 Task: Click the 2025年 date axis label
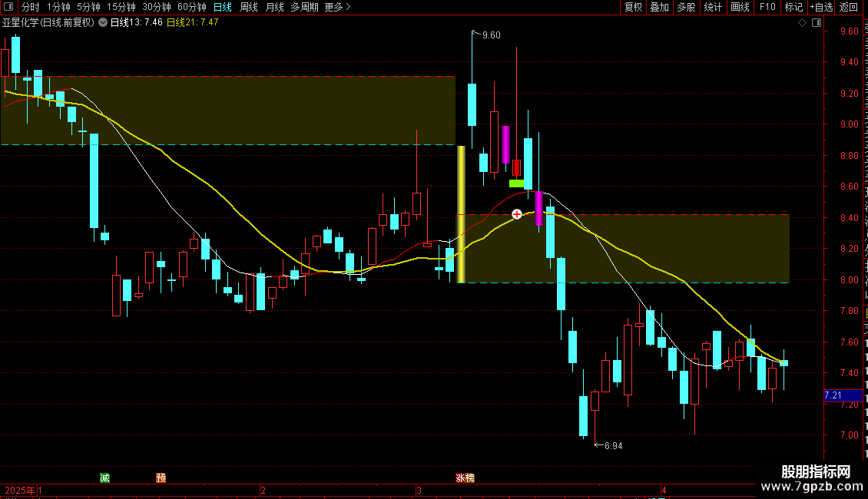[20, 490]
